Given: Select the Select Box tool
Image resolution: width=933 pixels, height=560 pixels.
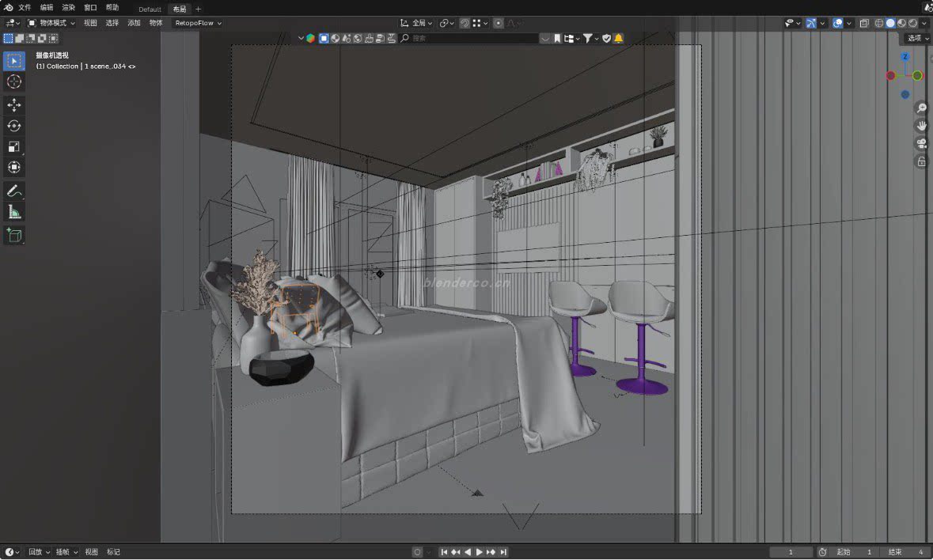Looking at the screenshot, I should click(x=14, y=61).
